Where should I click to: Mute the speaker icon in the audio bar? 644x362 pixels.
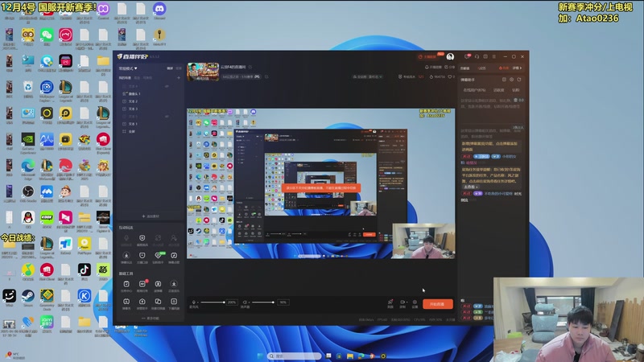click(245, 302)
